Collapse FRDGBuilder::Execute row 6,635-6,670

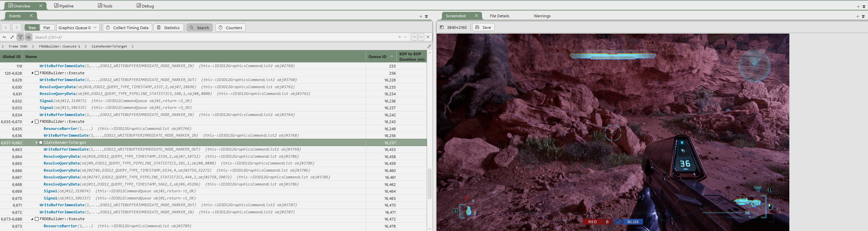tap(32, 121)
